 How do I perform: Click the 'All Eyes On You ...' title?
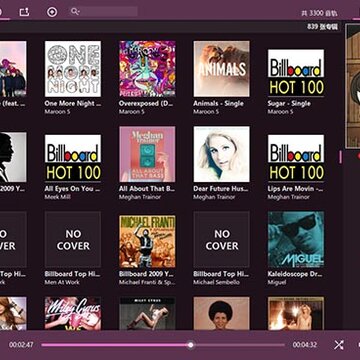pos(72,189)
